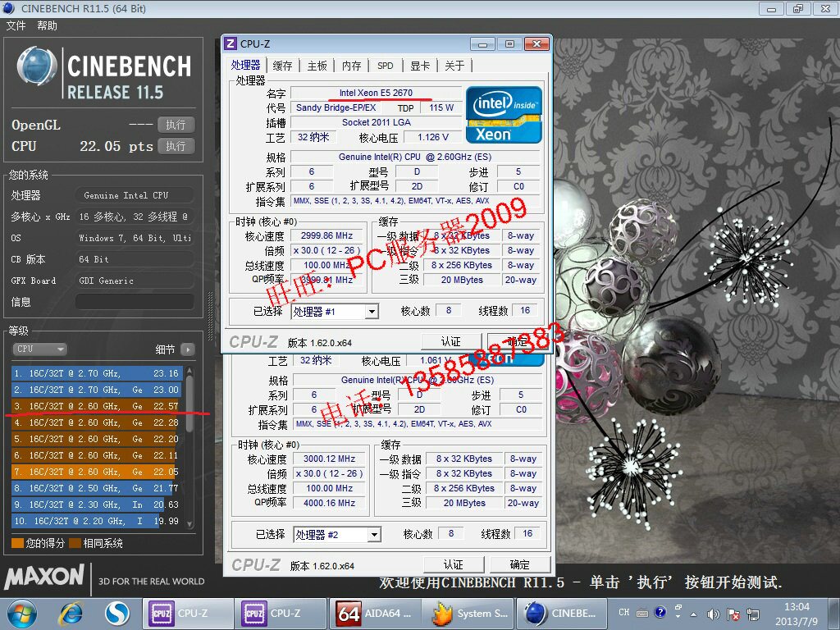Open the 帮助 menu in Cinebench
Image resolution: width=840 pixels, height=630 pixels.
tap(47, 25)
